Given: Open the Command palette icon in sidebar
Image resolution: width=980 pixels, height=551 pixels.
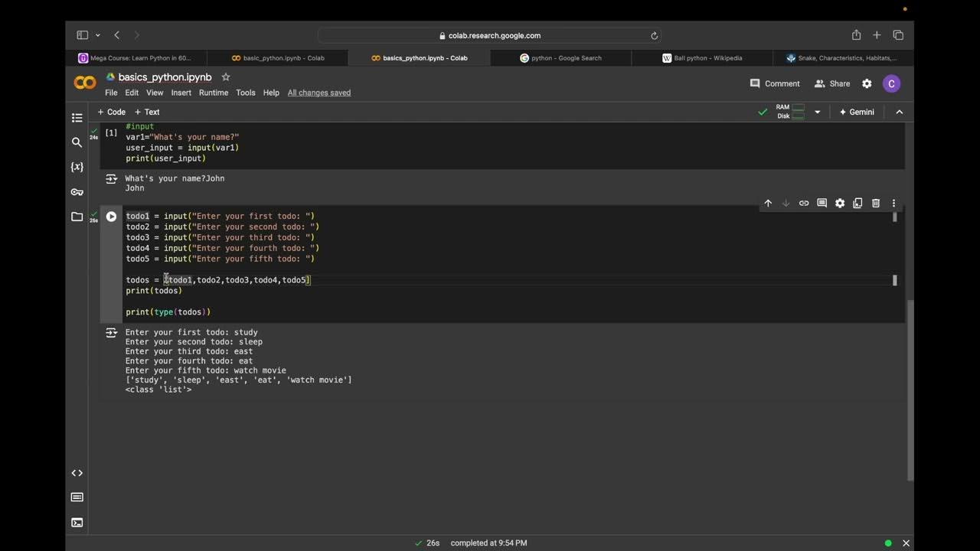Looking at the screenshot, I should [x=77, y=497].
